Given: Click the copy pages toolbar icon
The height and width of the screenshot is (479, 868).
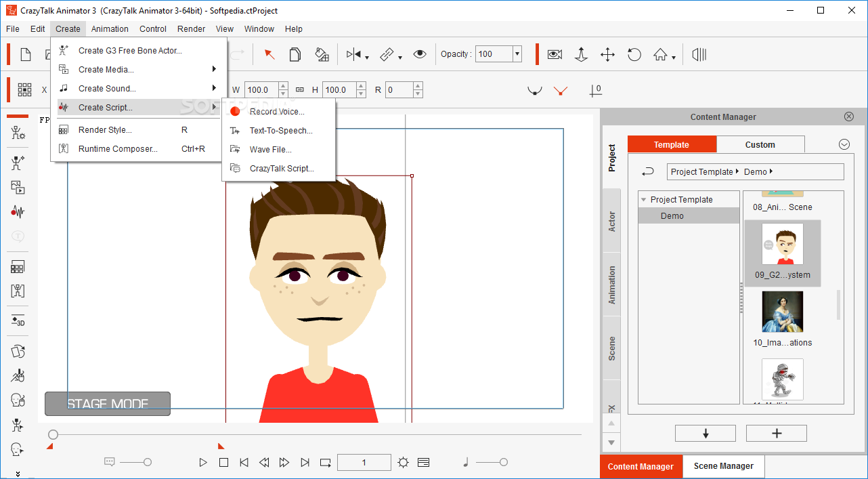Looking at the screenshot, I should coord(295,54).
